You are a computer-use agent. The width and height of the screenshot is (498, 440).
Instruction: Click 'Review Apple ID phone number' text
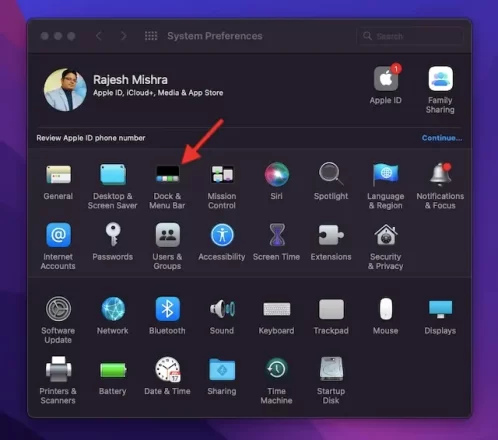pyautogui.click(x=91, y=138)
